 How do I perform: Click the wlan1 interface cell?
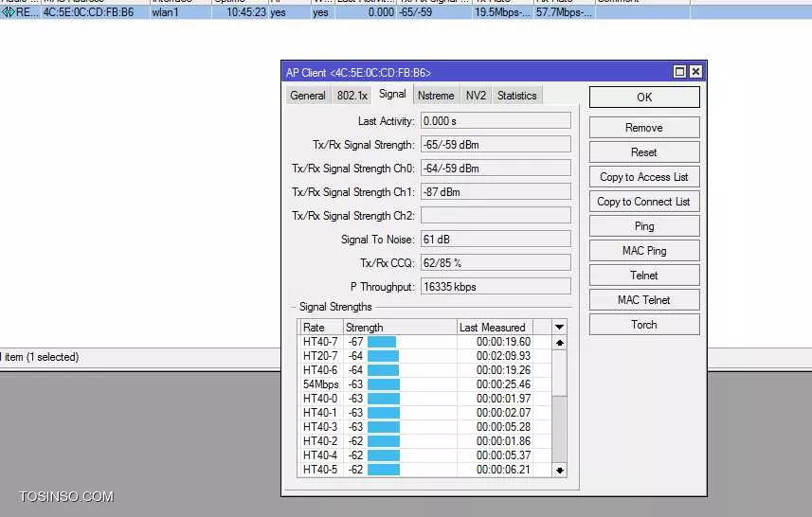click(x=165, y=12)
